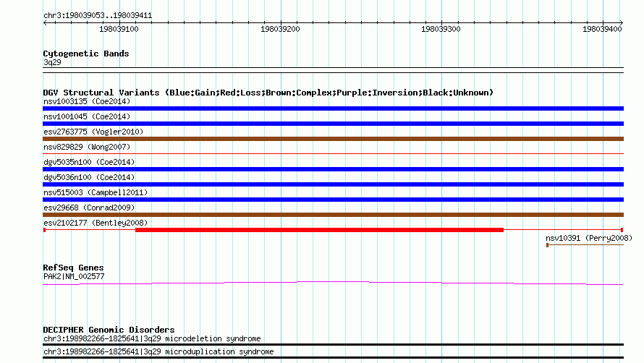Viewport: 644px width, 363px height.
Task: Select the DGV Structural Variants track title
Action: click(x=268, y=93)
